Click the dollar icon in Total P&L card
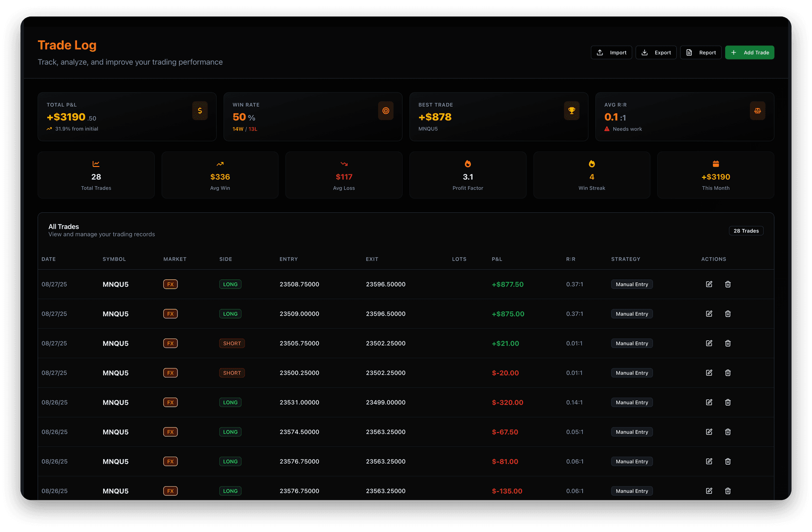Screen dimensions: 812x532 coord(200,111)
